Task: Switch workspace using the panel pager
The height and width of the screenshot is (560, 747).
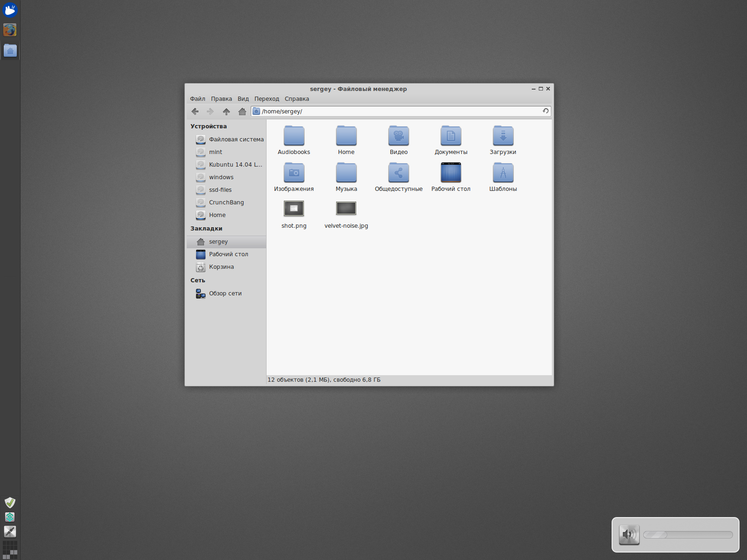Action: pos(10,550)
